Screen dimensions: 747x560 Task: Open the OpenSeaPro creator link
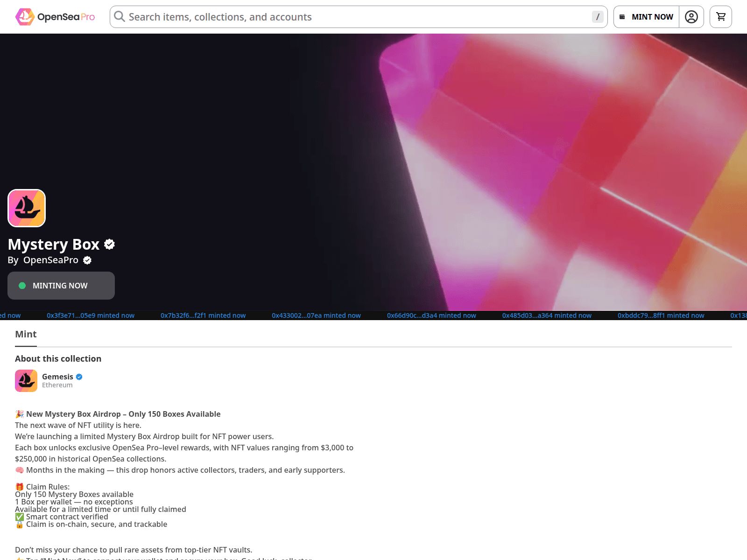[51, 260]
